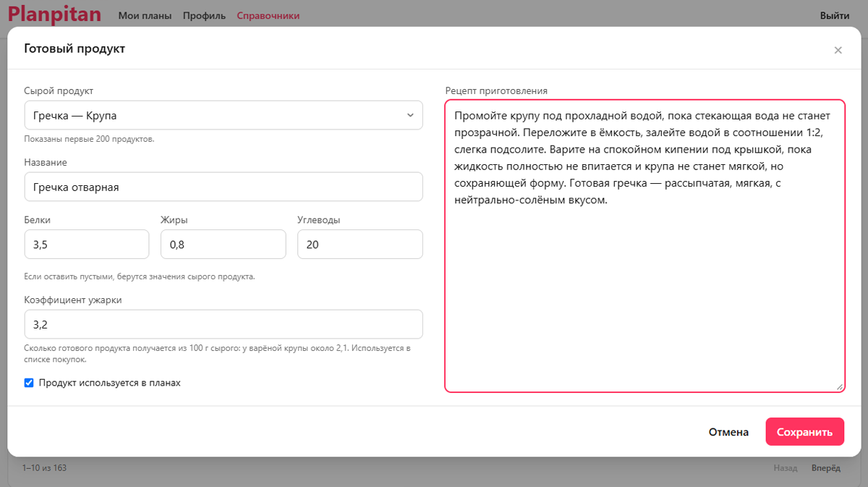
Task: Open the Справочники navigation item
Action: point(268,15)
